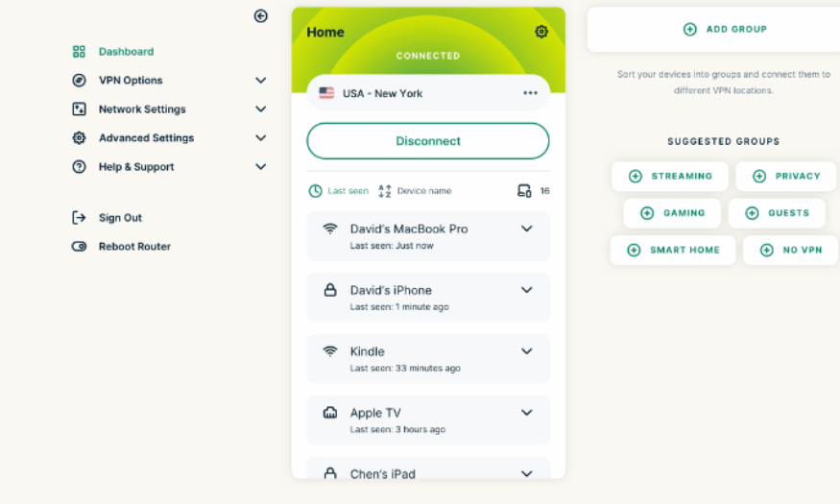Click the A-Z device name sort icon
Screen dimensions: 840x504
click(385, 191)
